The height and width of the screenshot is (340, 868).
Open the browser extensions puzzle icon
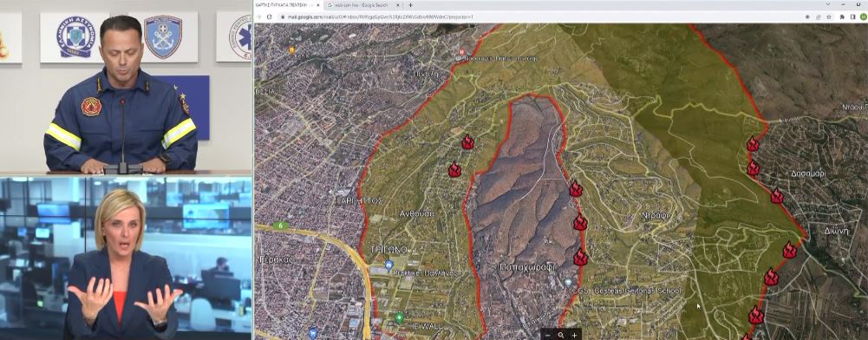842,16
